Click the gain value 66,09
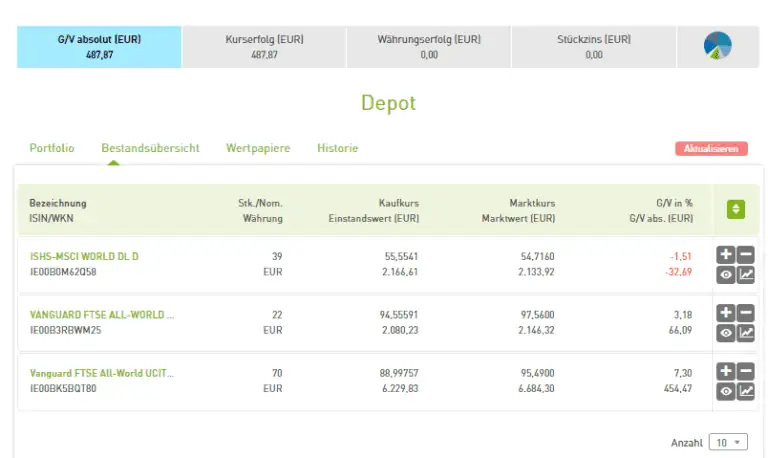 click(680, 330)
